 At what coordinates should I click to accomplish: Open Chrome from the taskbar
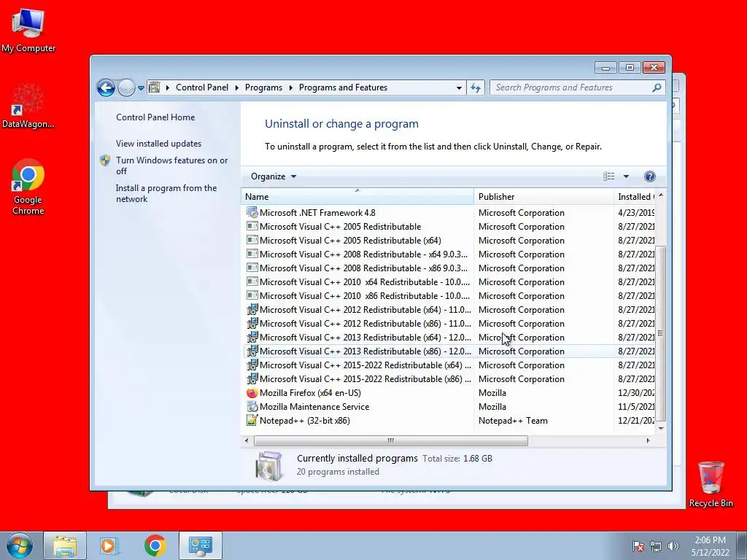point(155,545)
